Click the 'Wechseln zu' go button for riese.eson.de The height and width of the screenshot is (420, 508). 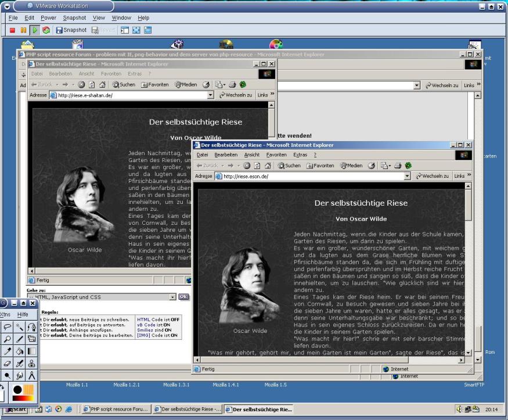click(431, 176)
